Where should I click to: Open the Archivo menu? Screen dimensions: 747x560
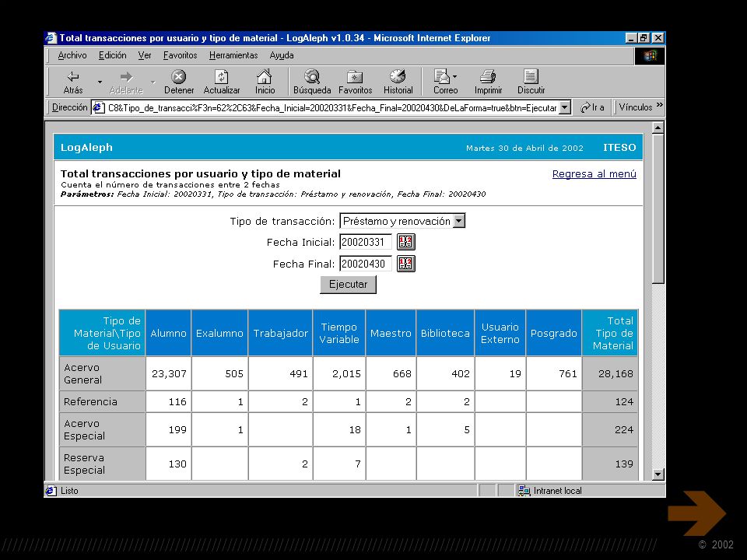click(x=72, y=55)
